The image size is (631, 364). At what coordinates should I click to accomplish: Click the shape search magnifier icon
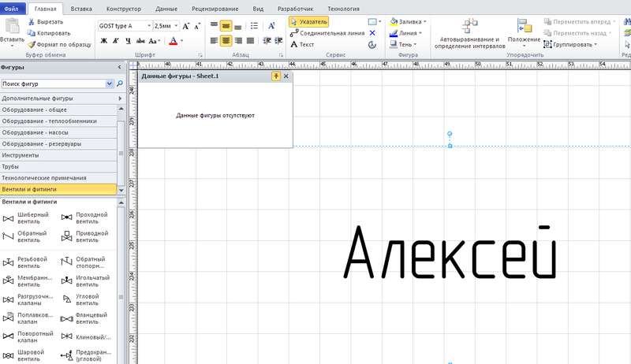tap(120, 84)
